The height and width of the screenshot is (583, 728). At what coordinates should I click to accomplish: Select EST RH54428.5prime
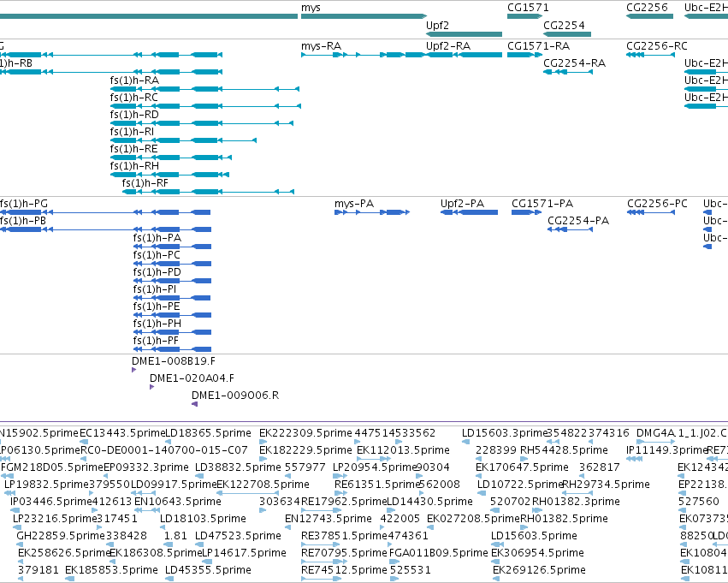[564, 450]
